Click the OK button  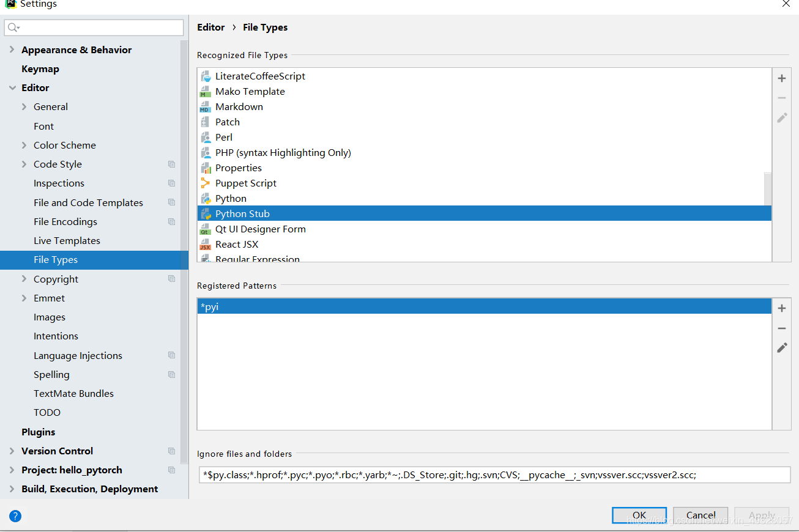click(x=639, y=515)
